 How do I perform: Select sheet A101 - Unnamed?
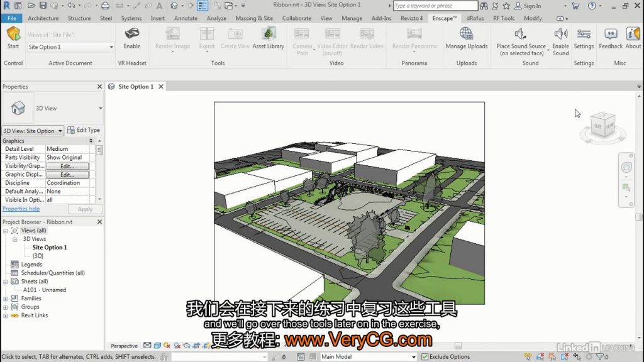[x=45, y=290]
